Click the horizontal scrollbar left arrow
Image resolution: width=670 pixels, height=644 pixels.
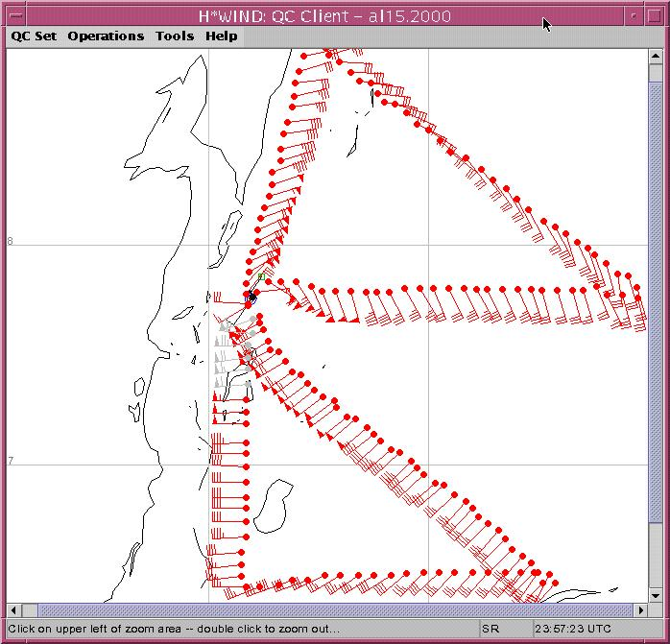15,610
